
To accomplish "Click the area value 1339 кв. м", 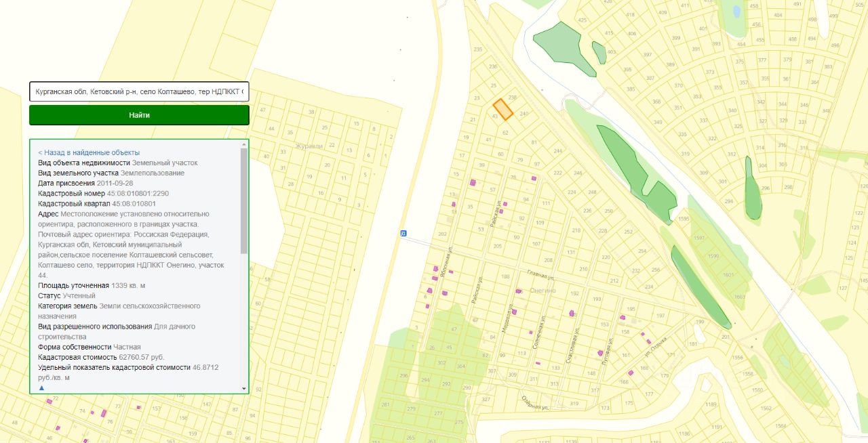I will 128,285.
